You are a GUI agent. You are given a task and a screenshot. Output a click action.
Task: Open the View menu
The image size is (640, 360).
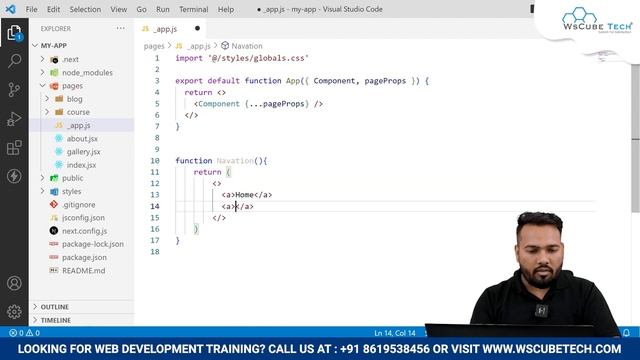point(118,9)
